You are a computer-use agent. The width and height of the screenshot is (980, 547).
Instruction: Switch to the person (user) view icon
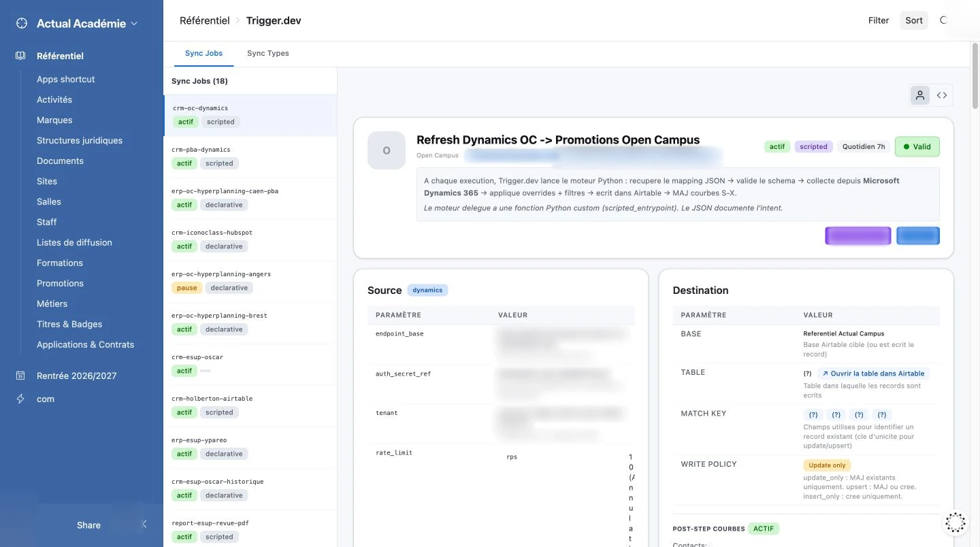(920, 96)
